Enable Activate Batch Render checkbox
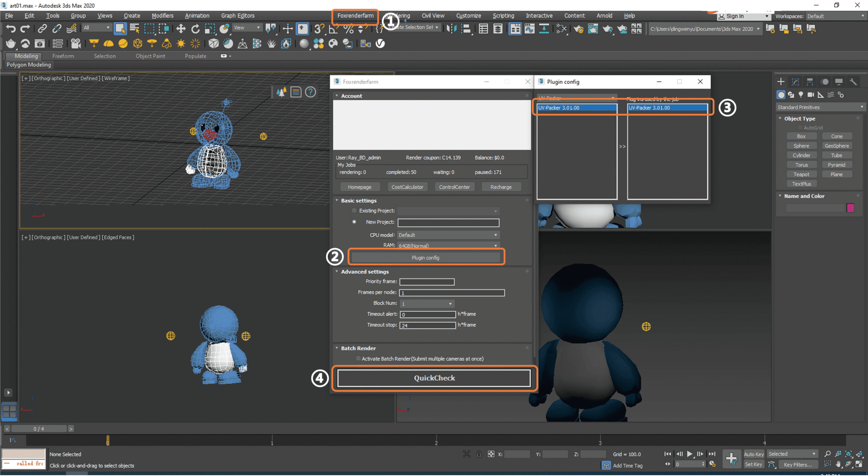 [358, 359]
